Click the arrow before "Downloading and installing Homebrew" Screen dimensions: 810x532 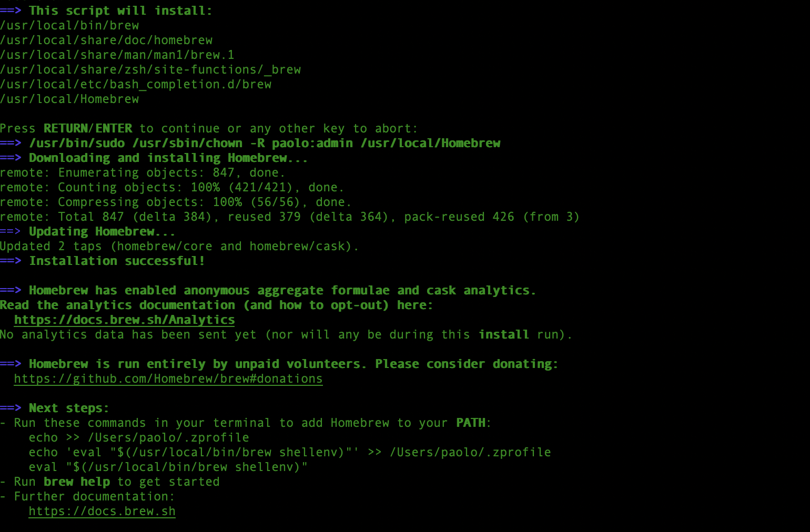coord(11,158)
